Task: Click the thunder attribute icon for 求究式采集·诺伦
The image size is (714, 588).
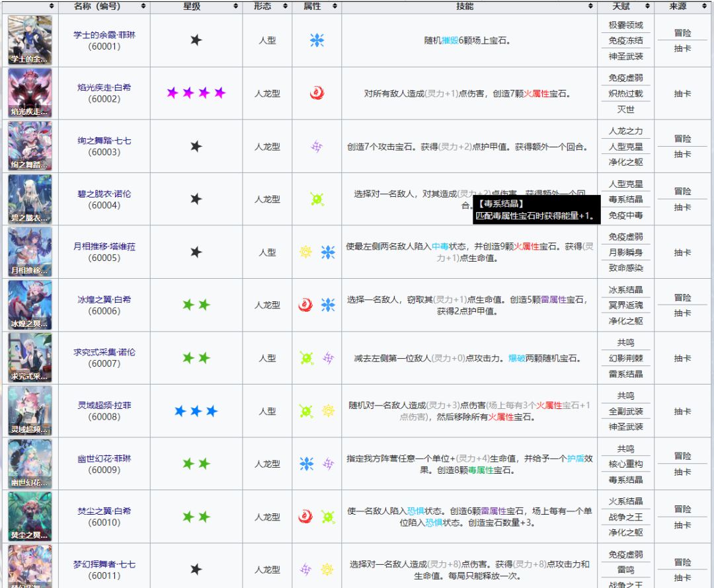Action: (329, 358)
